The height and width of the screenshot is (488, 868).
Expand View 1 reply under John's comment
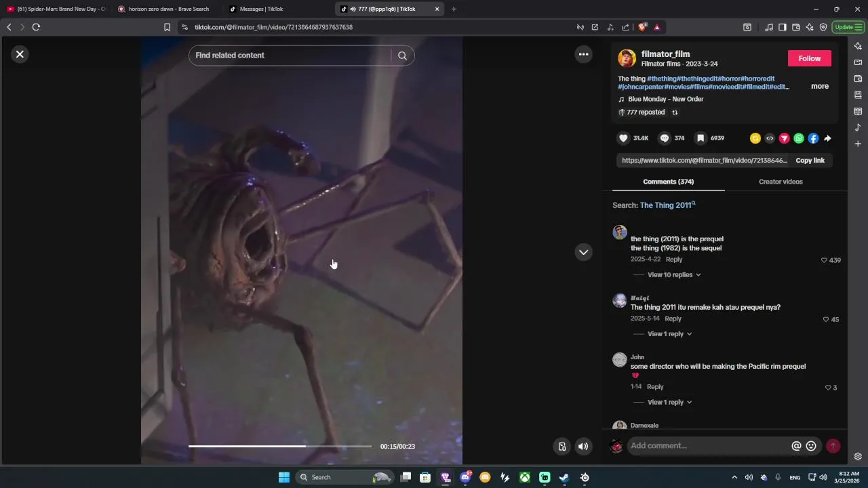(669, 402)
